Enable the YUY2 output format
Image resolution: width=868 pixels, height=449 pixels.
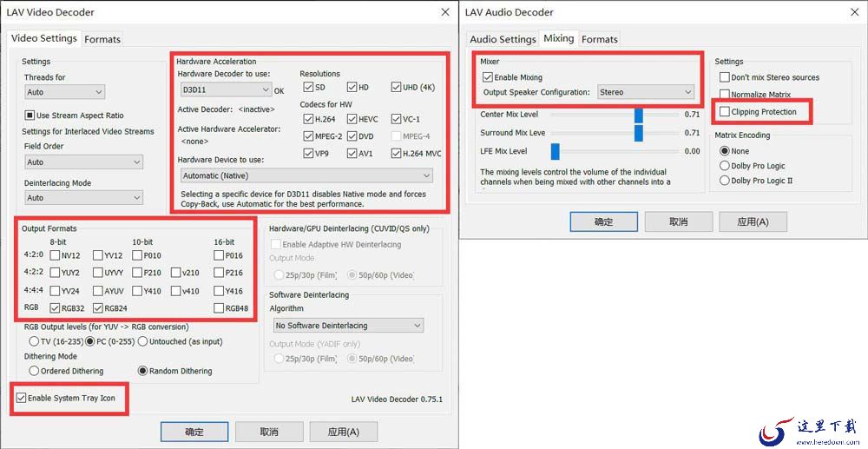pos(55,273)
